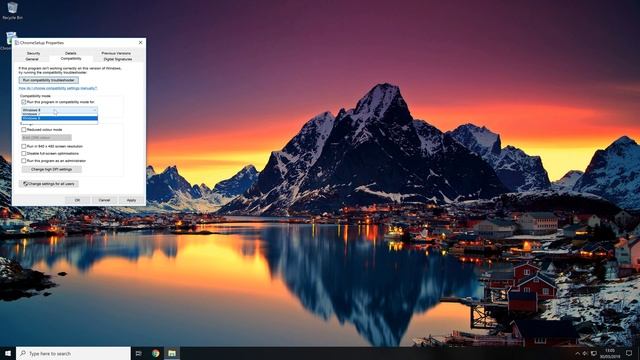Click the Windows Start button

tap(8, 353)
